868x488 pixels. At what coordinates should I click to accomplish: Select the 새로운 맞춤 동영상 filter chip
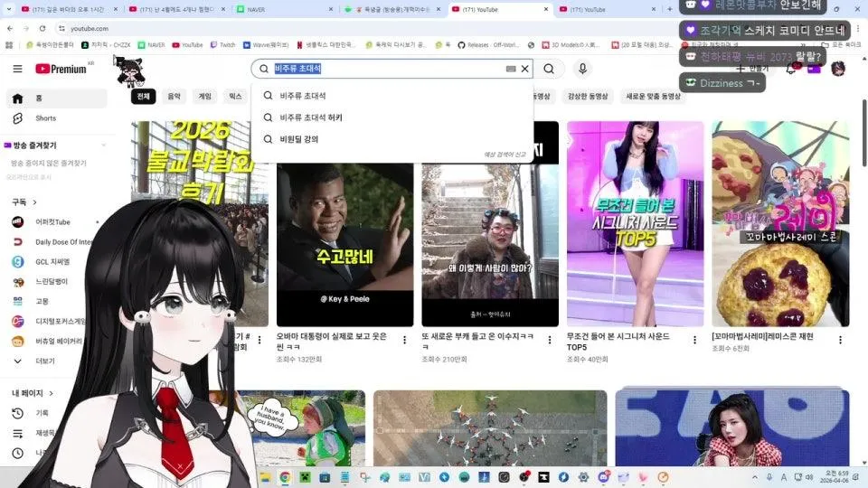click(653, 97)
